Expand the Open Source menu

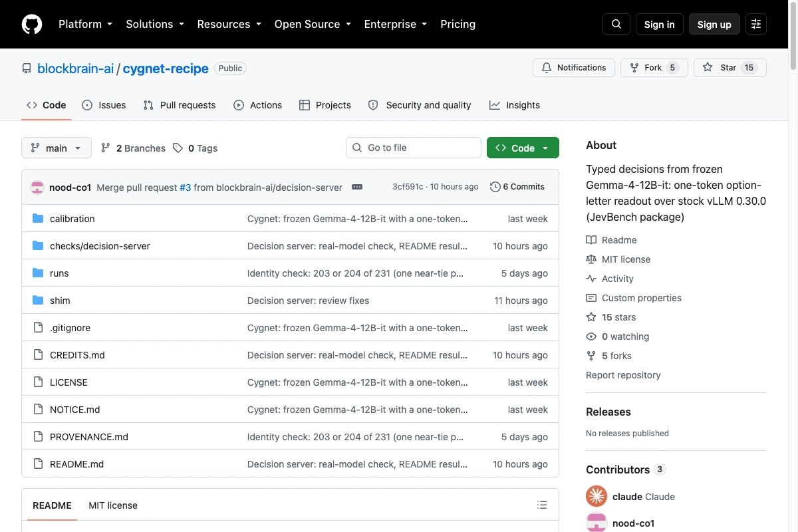313,24
